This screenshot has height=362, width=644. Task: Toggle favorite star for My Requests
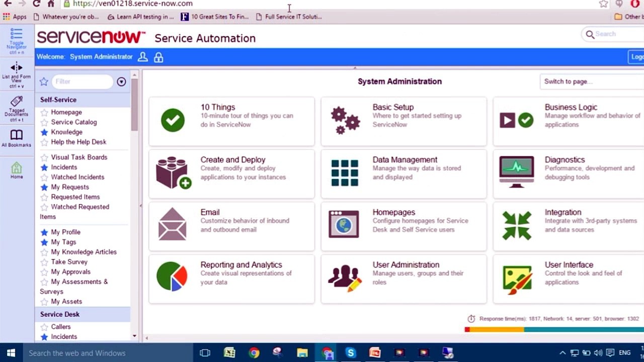pos(44,187)
